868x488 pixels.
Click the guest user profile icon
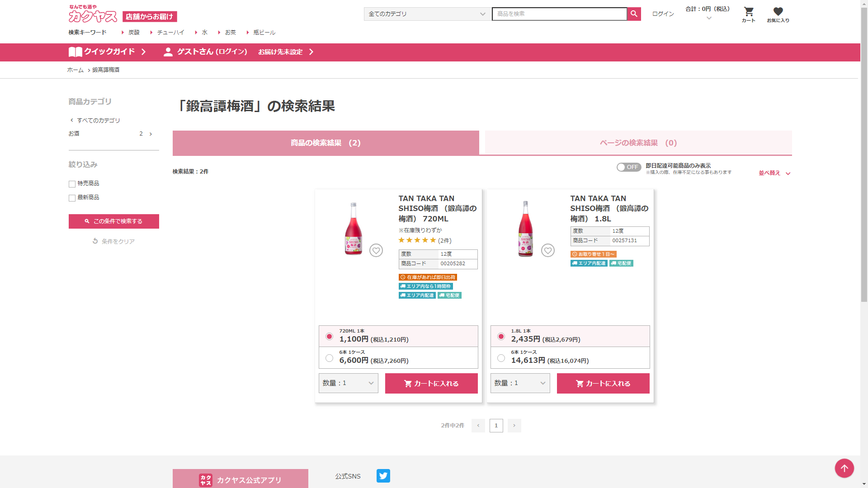tap(168, 52)
